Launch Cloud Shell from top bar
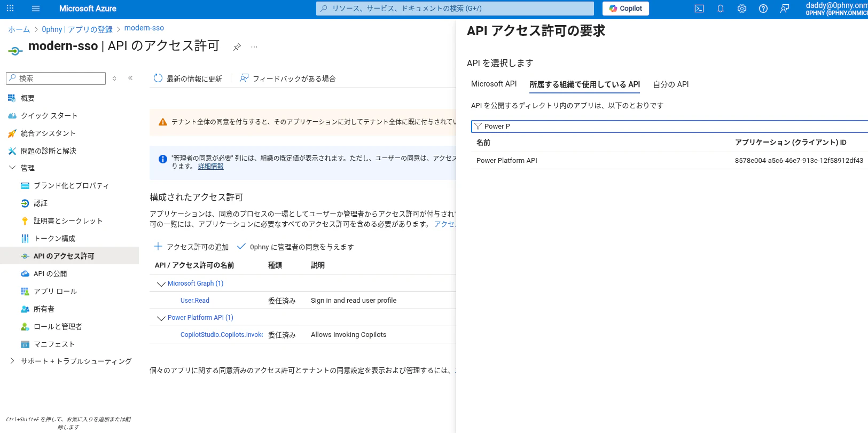Image resolution: width=868 pixels, height=433 pixels. (699, 9)
